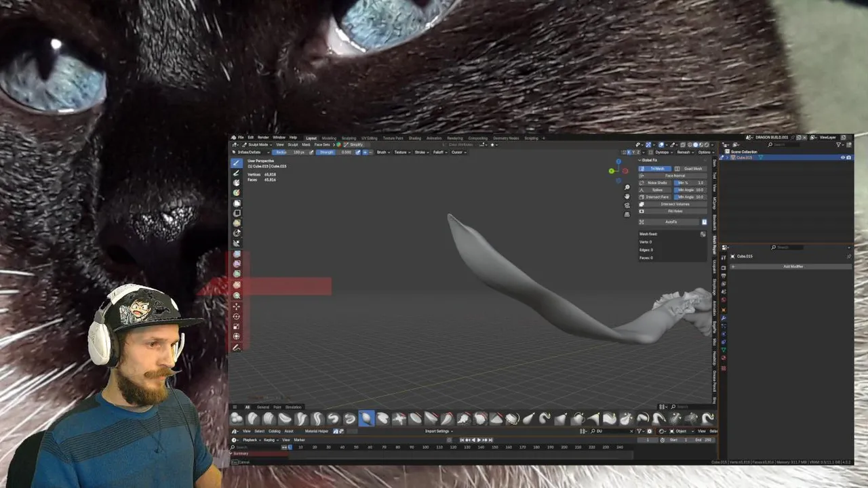Open the Stroke dropdown
The width and height of the screenshot is (868, 488).
pyautogui.click(x=420, y=152)
